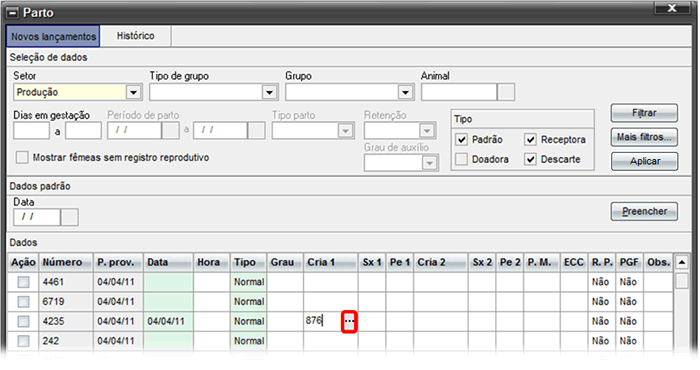This screenshot has height=370, width=700.
Task: Open the Grupo dropdown
Action: [405, 92]
